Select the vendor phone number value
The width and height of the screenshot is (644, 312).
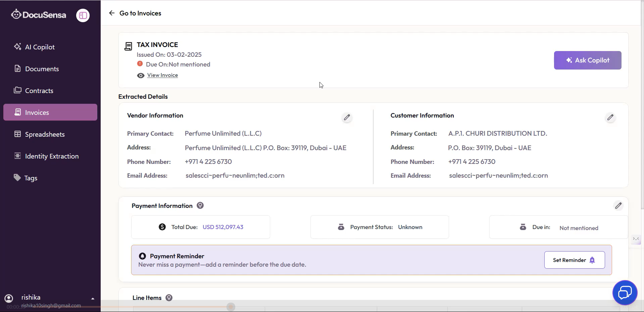[x=208, y=162]
